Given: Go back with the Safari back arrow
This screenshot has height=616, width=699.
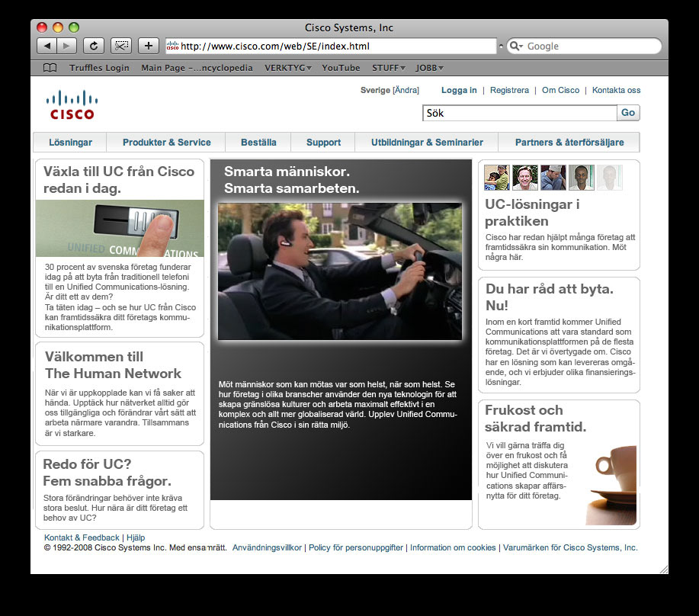Looking at the screenshot, I should click(x=46, y=46).
